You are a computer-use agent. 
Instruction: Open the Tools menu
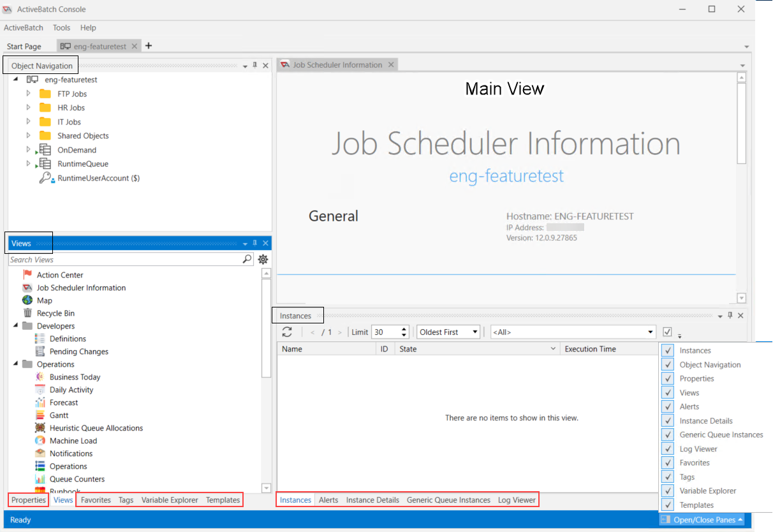(x=62, y=27)
